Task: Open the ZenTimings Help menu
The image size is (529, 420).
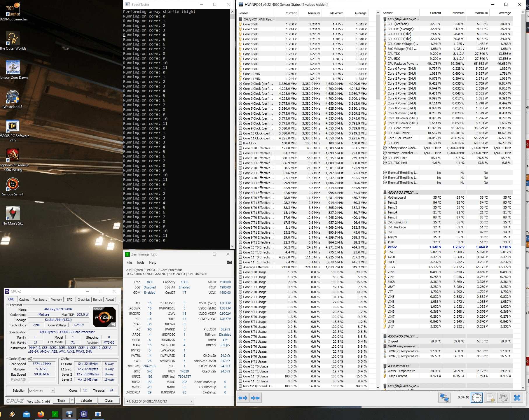Action: (x=153, y=262)
